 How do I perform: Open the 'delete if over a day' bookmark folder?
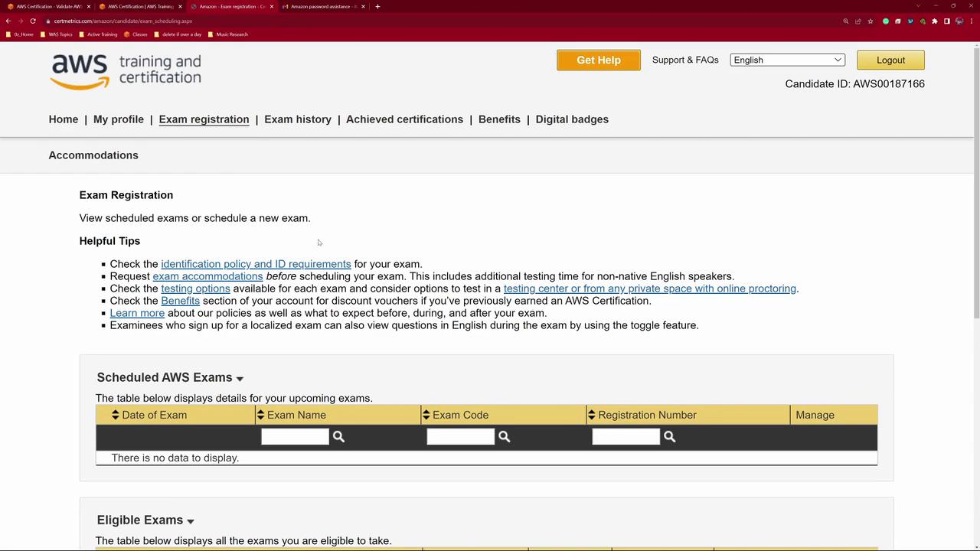[x=178, y=34]
